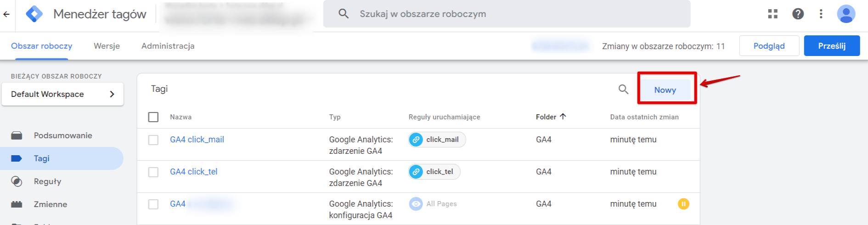The image size is (868, 225).
Task: Sort by Folder using arrow icon
Action: click(563, 117)
